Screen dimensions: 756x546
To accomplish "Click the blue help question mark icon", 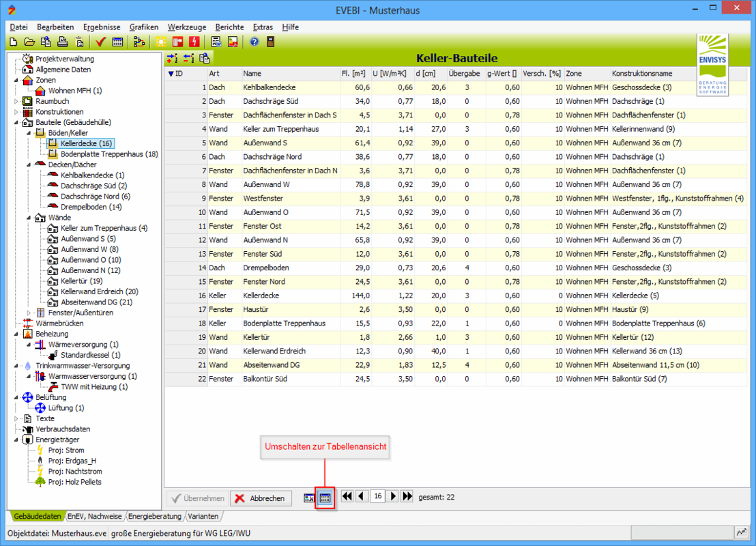I will click(254, 42).
